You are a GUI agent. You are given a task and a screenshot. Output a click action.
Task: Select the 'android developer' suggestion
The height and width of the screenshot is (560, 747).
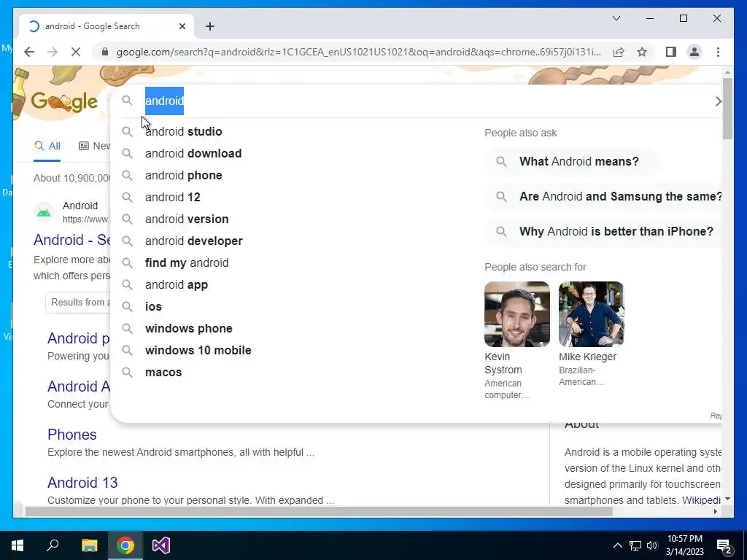(x=193, y=241)
